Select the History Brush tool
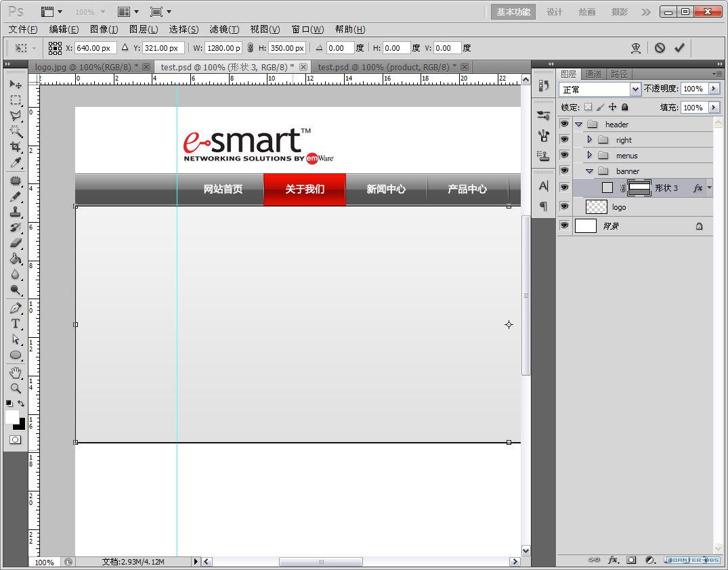This screenshot has height=570, width=728. (16, 227)
